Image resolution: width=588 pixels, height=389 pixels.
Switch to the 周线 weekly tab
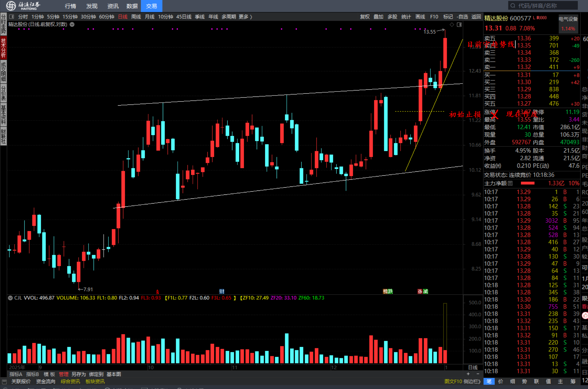[x=136, y=17]
